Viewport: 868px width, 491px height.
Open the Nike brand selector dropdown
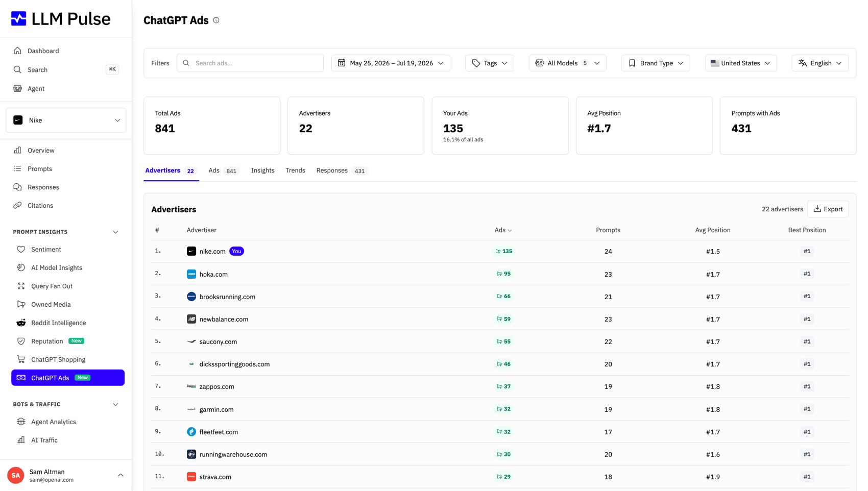66,120
